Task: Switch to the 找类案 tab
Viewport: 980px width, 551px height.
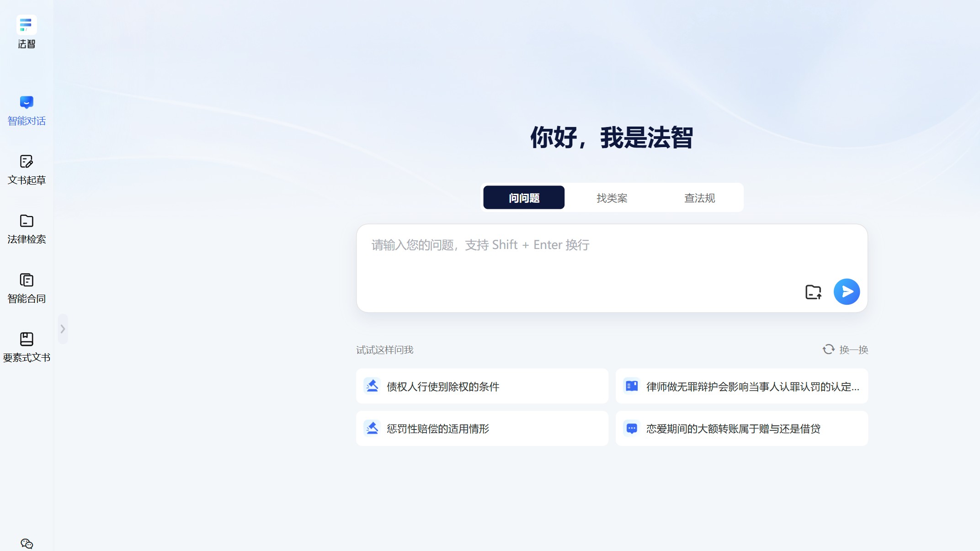Action: [612, 197]
